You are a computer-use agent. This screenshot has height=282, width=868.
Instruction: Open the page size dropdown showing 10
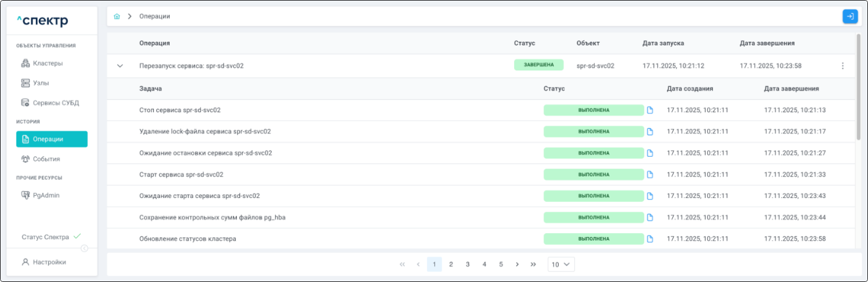point(561,264)
